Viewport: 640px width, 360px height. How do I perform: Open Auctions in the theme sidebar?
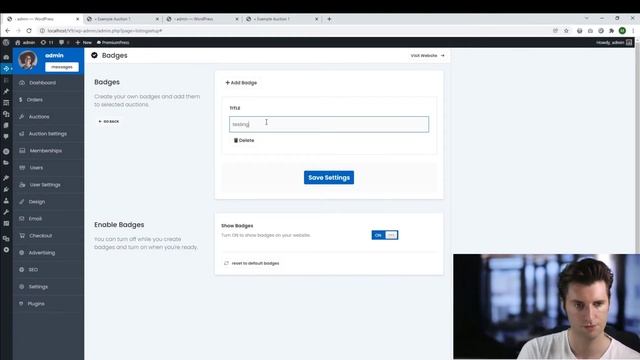tap(48, 117)
